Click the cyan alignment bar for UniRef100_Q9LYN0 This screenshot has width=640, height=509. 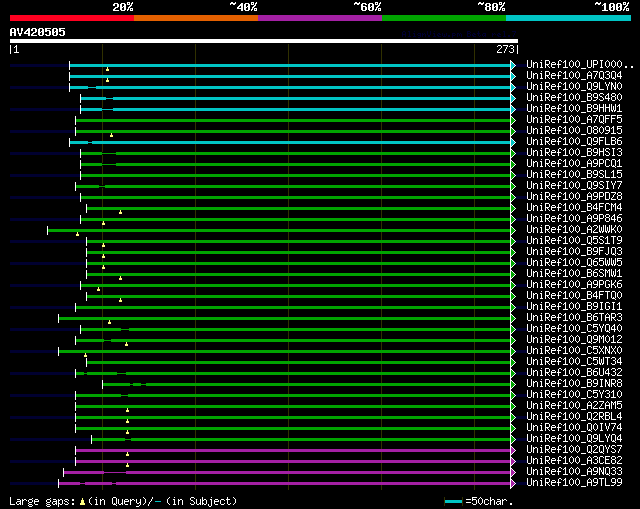300,86
